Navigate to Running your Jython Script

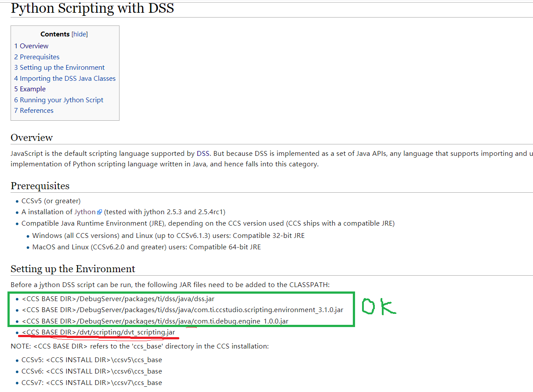coord(58,100)
